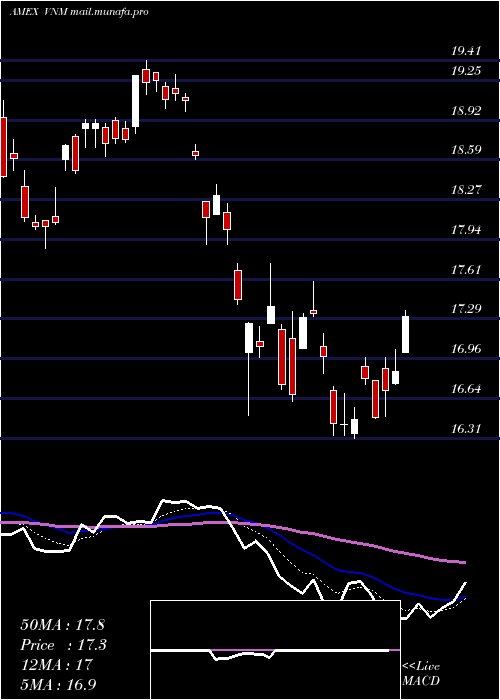500x700 pixels.
Task: Click the tall white candle reaching 19.25
Action: click(x=135, y=101)
